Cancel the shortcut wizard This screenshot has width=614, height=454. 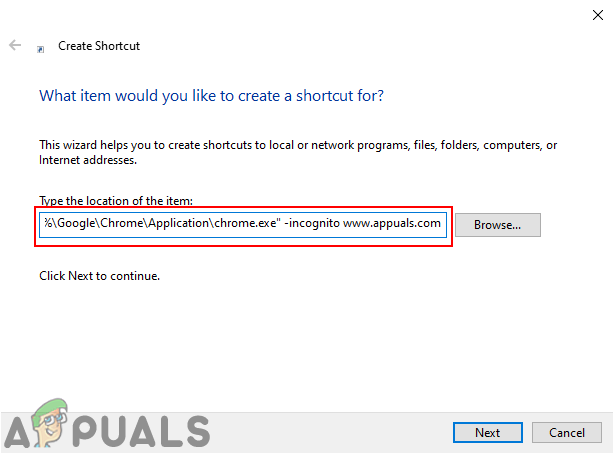567,432
